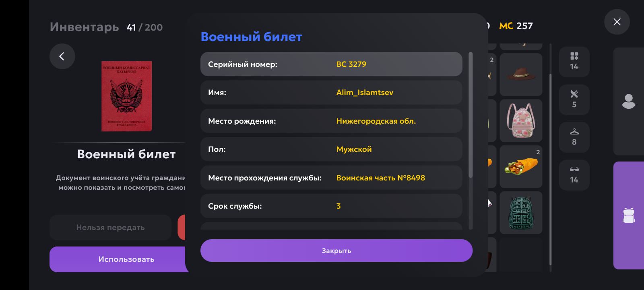Viewport: 644px width, 290px height.
Task: Open the character profile tab icon
Action: [x=629, y=101]
